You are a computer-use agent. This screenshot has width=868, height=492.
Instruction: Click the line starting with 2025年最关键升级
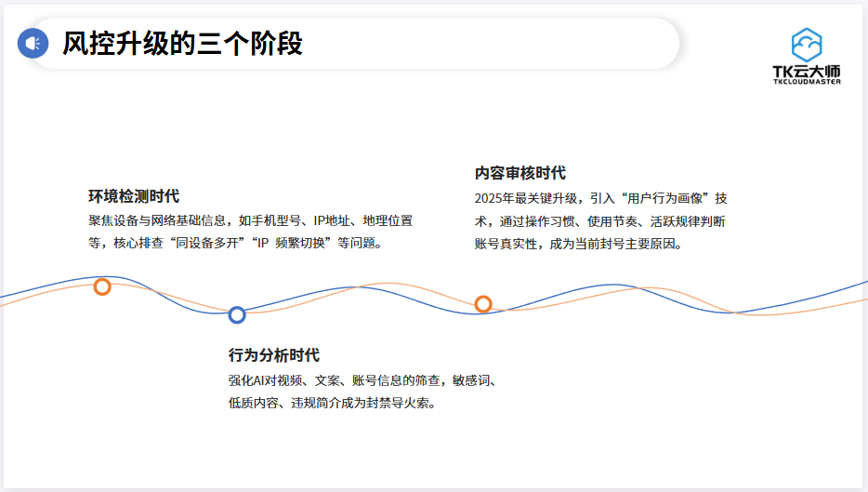click(x=600, y=198)
